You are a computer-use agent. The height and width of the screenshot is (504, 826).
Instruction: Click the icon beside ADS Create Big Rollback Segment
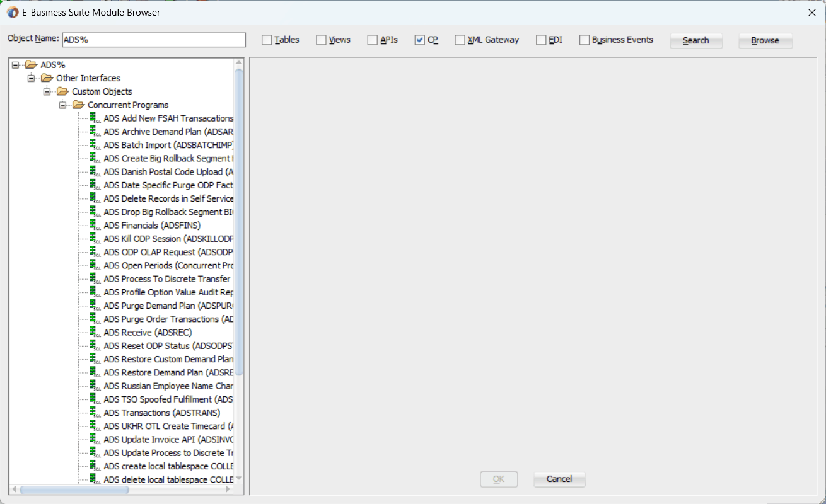coord(95,158)
